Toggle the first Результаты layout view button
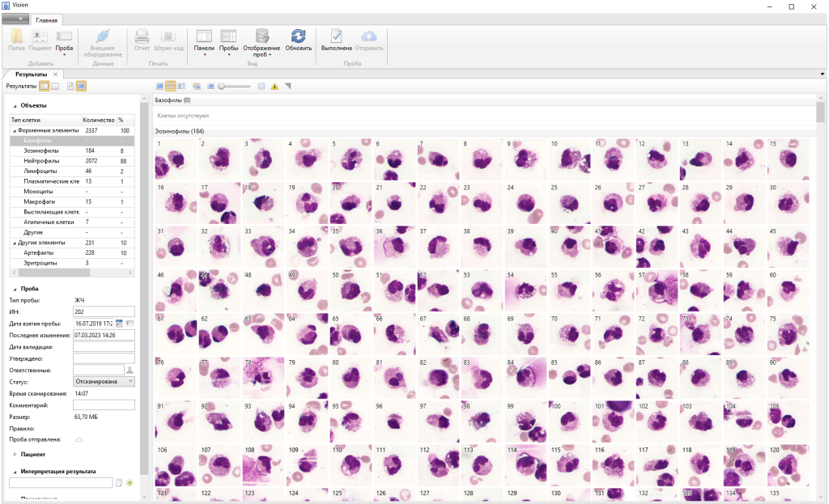 tap(45, 86)
